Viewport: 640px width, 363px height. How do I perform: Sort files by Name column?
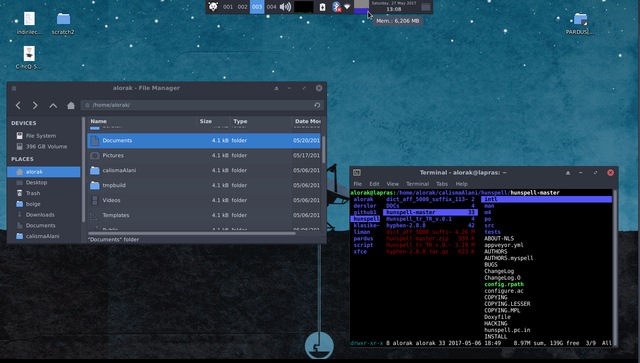point(142,121)
